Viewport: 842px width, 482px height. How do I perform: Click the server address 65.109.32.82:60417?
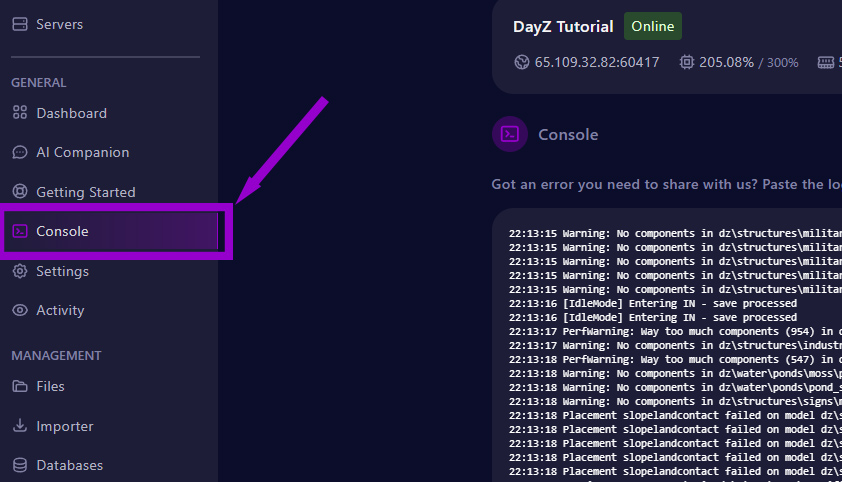pos(597,62)
